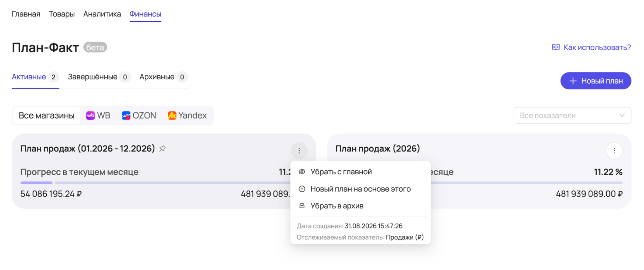Go to the Товары tab
The height and width of the screenshot is (270, 644).
pyautogui.click(x=62, y=14)
